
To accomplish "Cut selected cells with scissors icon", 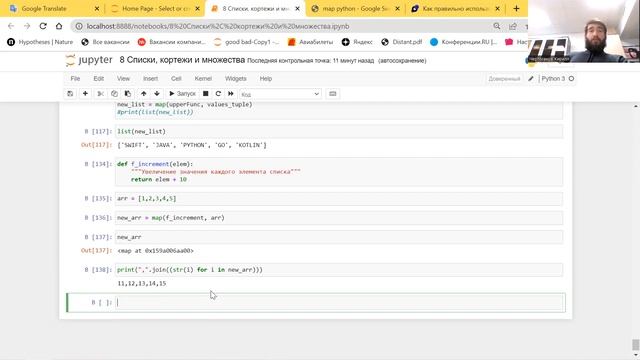I will (100, 94).
